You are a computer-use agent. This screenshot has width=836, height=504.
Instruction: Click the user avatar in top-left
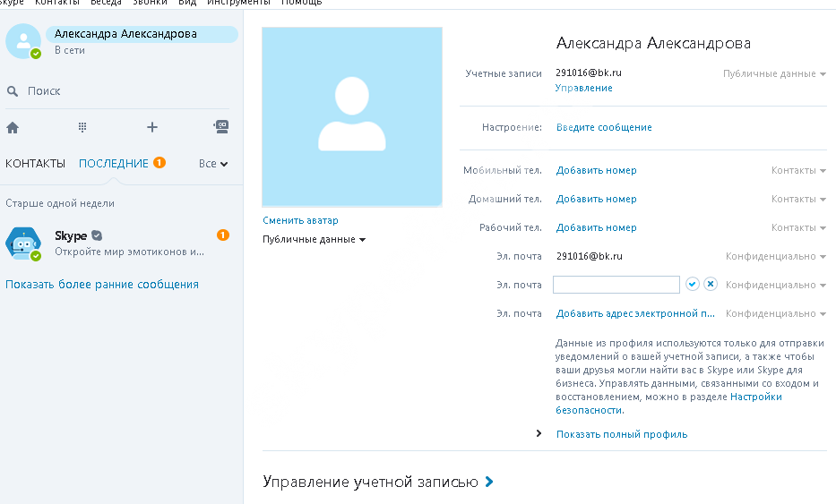click(x=23, y=41)
